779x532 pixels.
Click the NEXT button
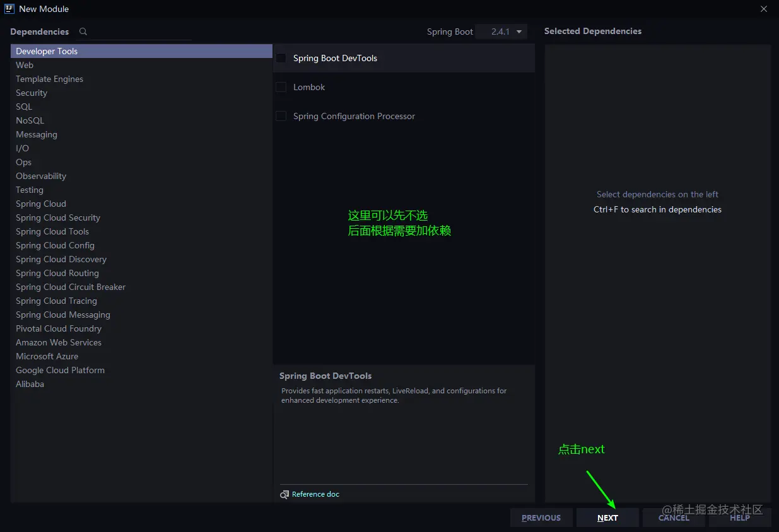[x=607, y=518]
